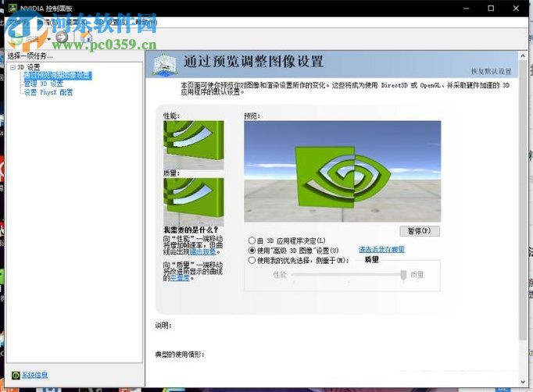Click the NVIDIA logo in title bar

point(13,8)
